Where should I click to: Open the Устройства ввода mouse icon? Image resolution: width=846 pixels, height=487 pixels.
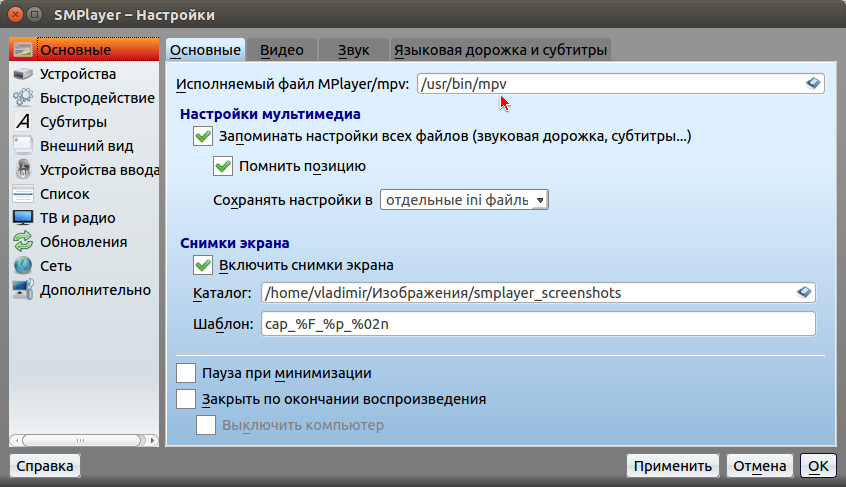point(23,170)
